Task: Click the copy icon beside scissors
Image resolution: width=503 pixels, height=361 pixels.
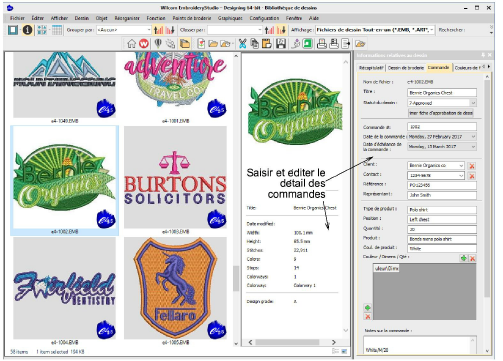Action: (255, 44)
